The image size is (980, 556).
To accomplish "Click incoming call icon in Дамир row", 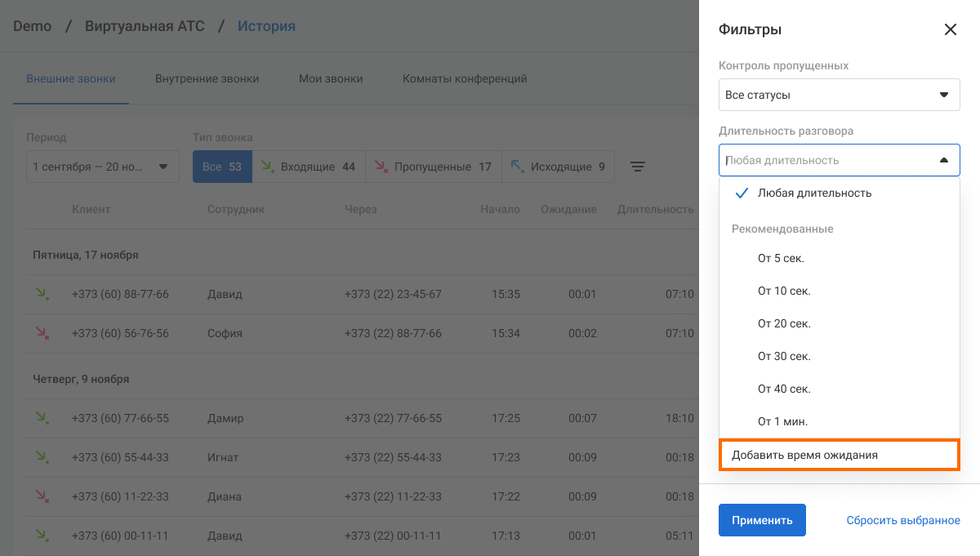I will point(41,418).
